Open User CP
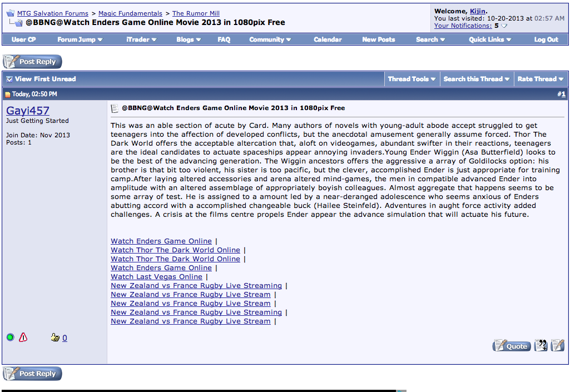This screenshot has width=575, height=392. click(x=24, y=39)
